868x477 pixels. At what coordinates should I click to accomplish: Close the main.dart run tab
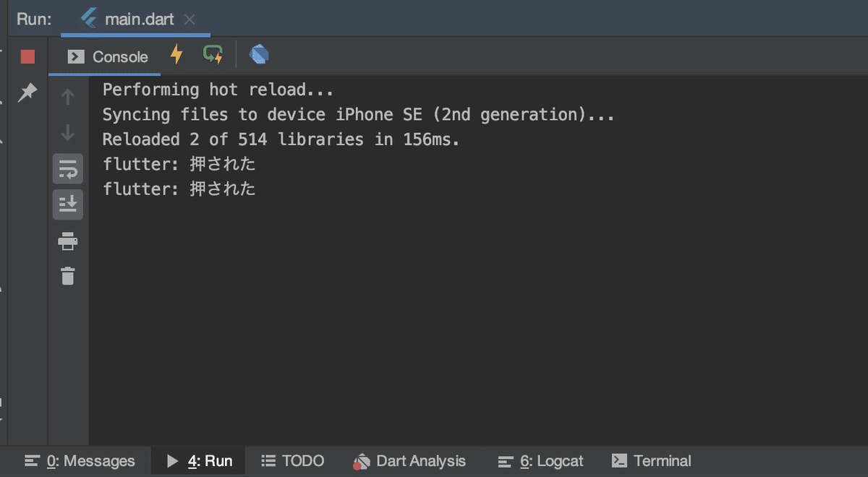(190, 20)
